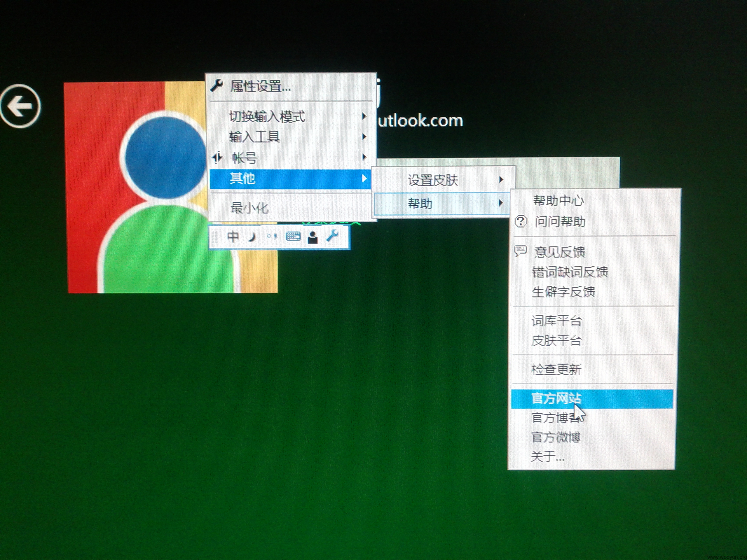Viewport: 747px width, 560px height.
Task: Open 词库平台
Action: [x=593, y=321]
